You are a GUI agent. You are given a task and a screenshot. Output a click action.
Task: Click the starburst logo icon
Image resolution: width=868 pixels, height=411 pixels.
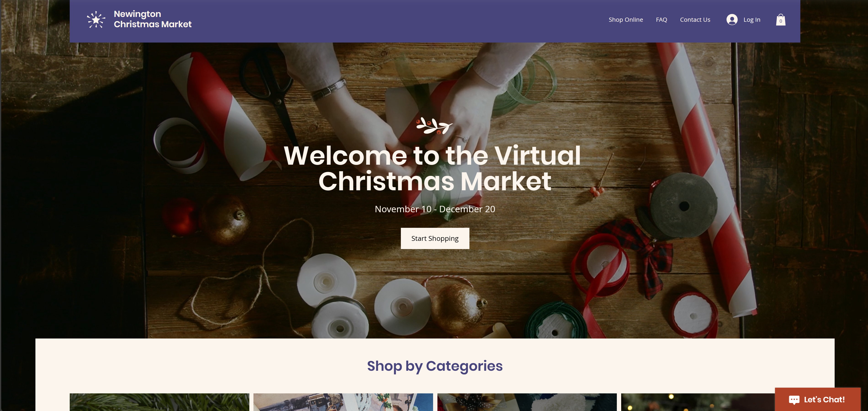click(96, 20)
